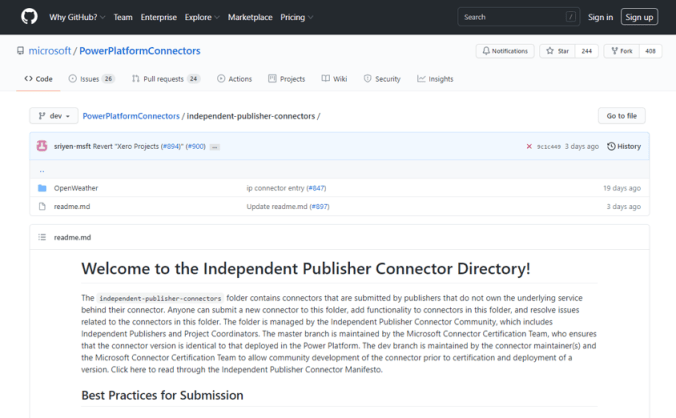Open the ip connector entry commit message

275,188
